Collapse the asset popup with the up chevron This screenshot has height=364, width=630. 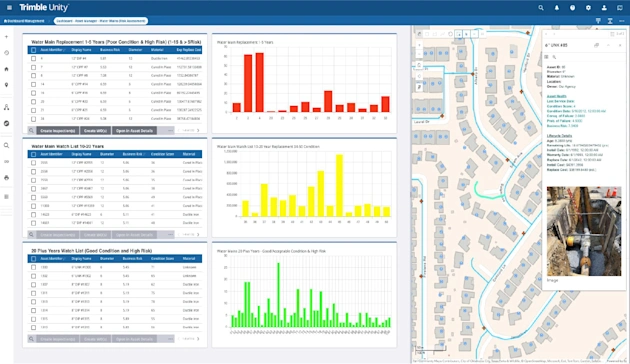[608, 45]
